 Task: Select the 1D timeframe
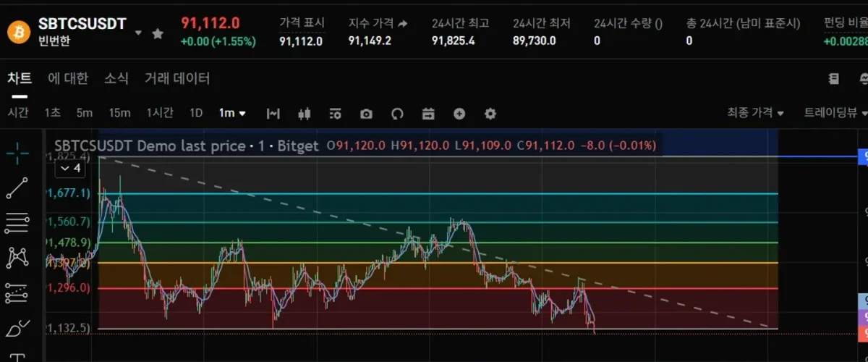click(196, 113)
